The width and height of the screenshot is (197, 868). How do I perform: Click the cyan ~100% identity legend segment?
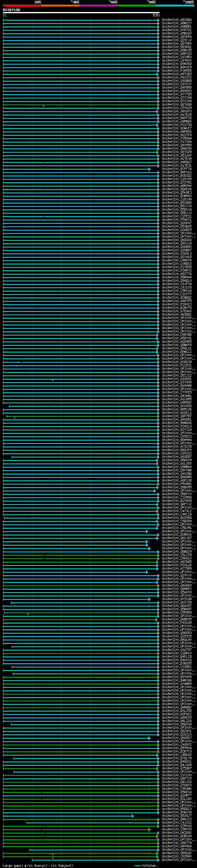point(175,6)
